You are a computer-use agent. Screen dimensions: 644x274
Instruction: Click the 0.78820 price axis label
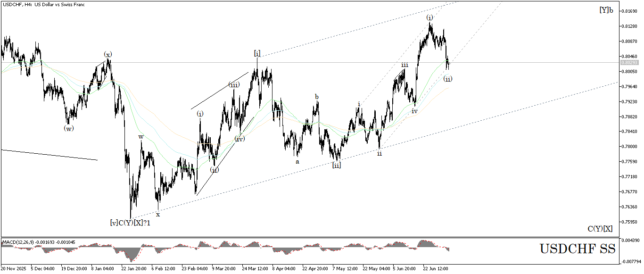point(629,116)
